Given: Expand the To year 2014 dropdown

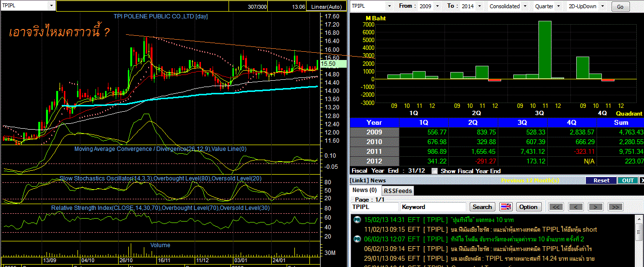Looking at the screenshot, I should [x=478, y=6].
